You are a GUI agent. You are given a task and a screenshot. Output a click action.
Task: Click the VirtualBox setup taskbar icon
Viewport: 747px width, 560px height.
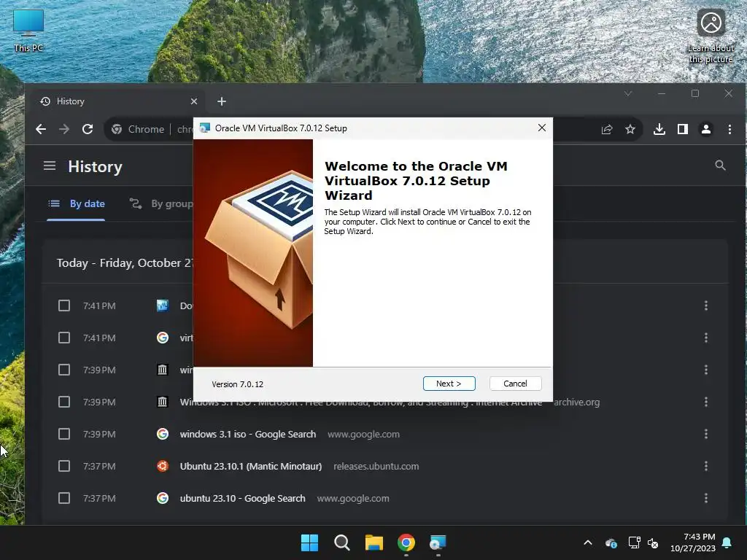(438, 542)
